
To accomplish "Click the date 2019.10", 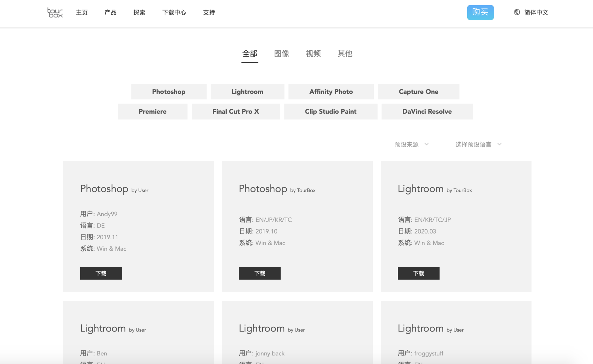I will (266, 231).
